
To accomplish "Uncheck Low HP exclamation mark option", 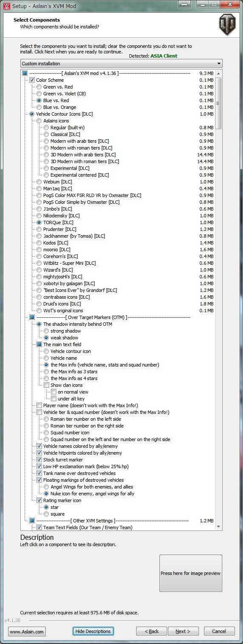I will coord(39,466).
